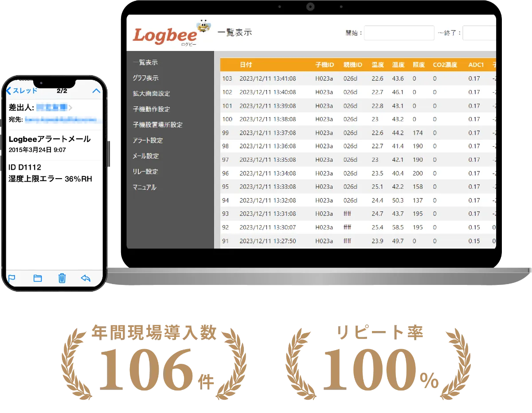532x413 pixels.
Task: Click the 子機ID column header
Action: coord(324,65)
